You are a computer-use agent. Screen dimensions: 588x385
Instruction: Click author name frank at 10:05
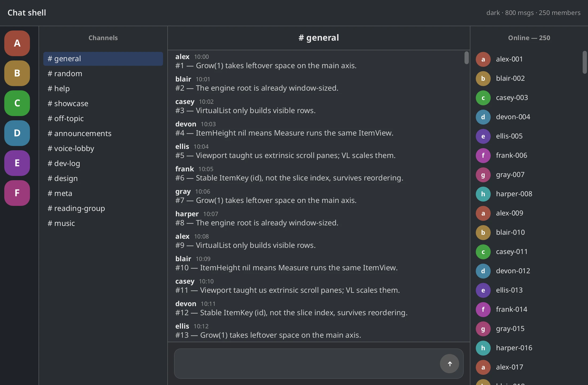coord(184,169)
